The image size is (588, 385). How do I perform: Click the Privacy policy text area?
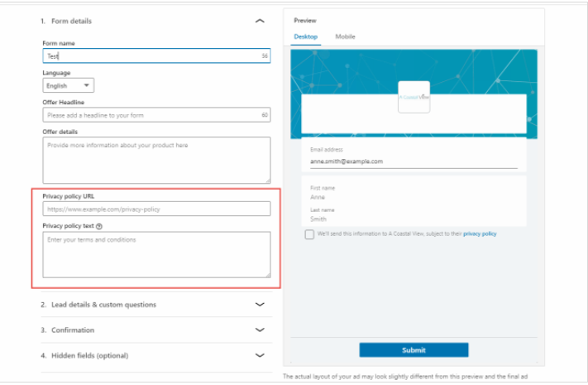coord(155,254)
